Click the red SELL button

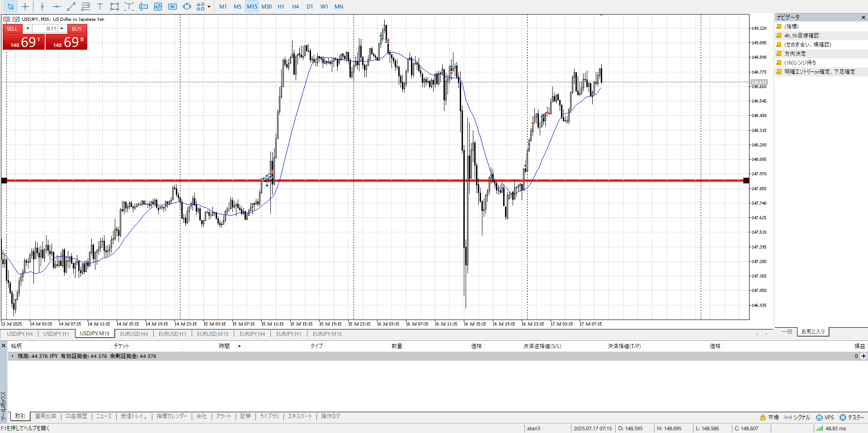12,28
